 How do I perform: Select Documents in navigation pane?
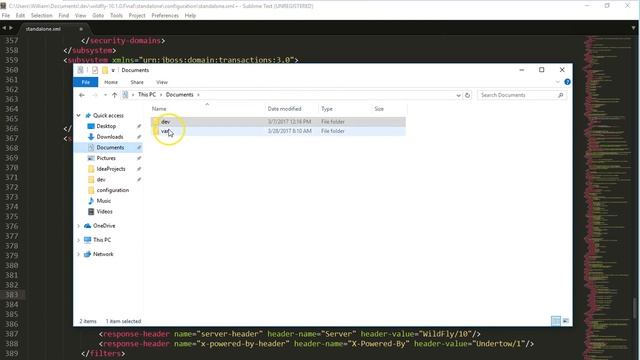click(110, 147)
